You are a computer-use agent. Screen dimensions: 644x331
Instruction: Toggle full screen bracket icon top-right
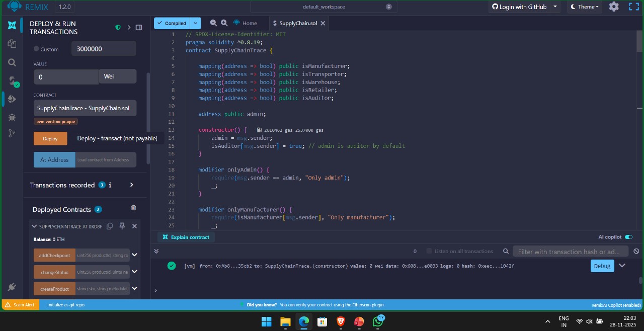633,7
